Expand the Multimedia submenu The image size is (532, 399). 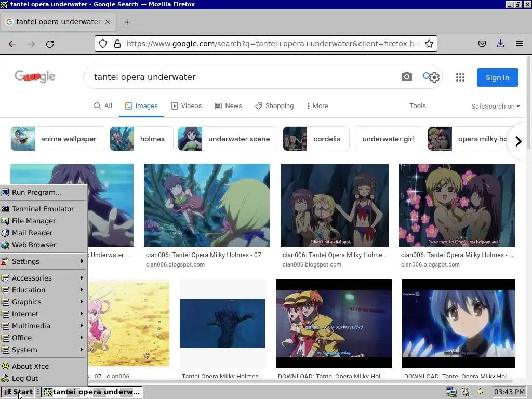(x=44, y=326)
